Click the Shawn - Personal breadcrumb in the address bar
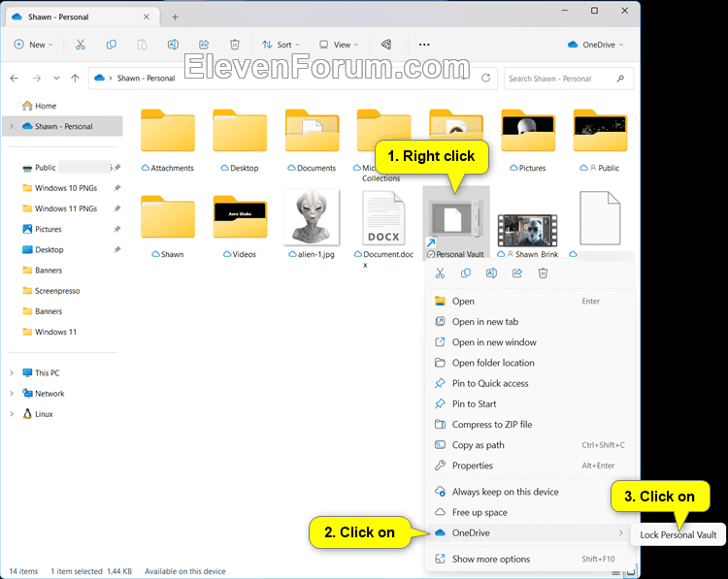 [146, 78]
